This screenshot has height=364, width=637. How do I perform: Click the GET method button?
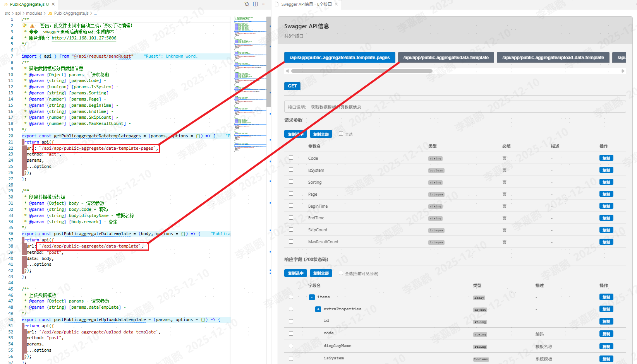click(x=292, y=86)
